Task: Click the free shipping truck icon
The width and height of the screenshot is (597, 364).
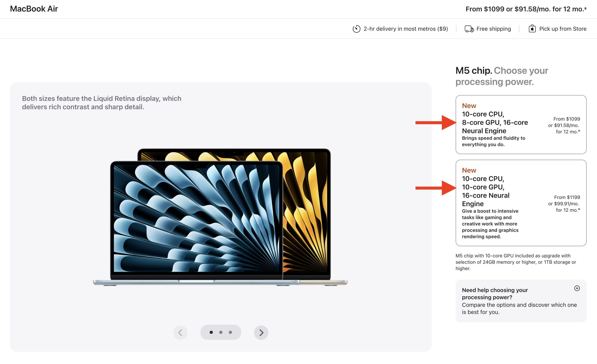Action: 469,29
